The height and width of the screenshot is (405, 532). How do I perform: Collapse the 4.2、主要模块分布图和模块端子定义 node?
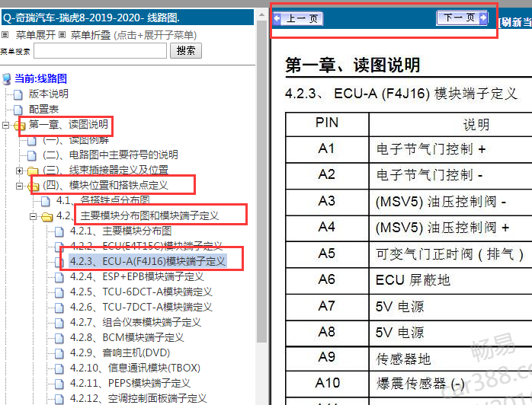click(33, 216)
